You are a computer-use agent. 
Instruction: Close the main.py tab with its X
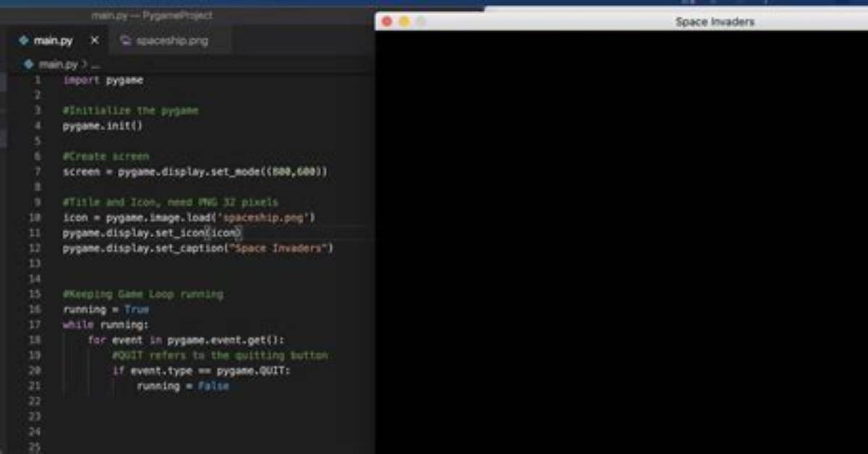point(94,40)
